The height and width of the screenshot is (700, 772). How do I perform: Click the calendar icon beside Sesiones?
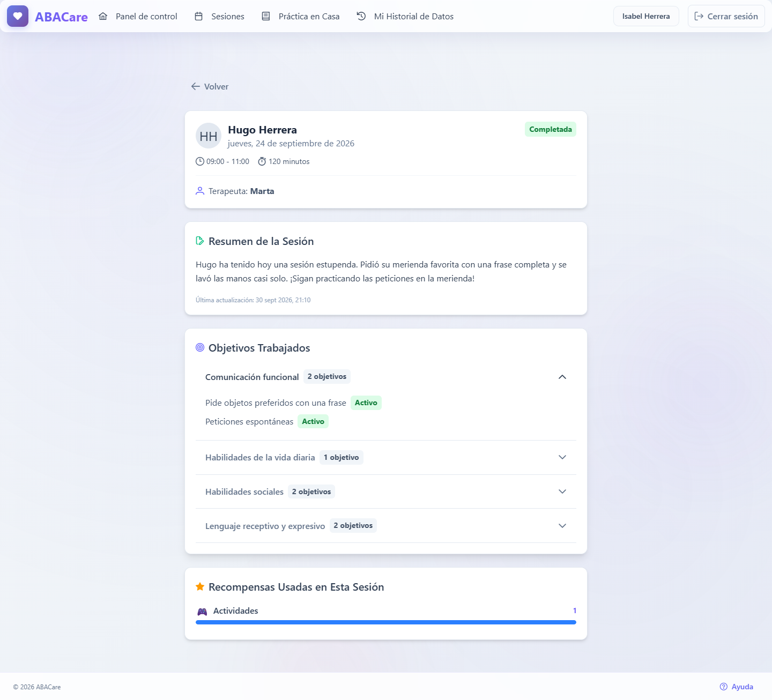[x=198, y=16]
